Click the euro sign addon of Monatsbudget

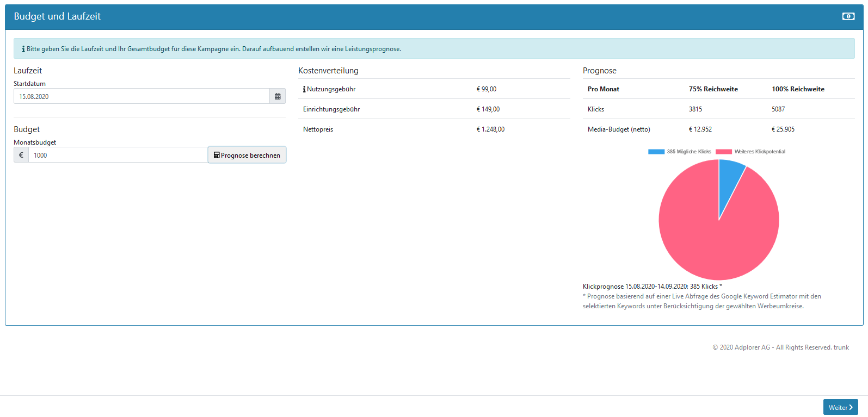tap(21, 155)
